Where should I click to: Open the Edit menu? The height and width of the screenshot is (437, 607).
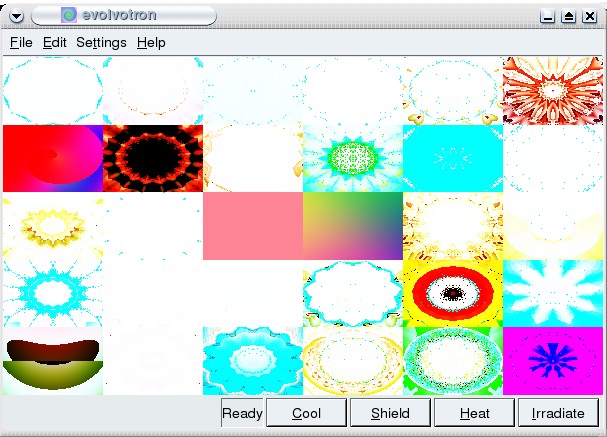pyautogui.click(x=55, y=42)
